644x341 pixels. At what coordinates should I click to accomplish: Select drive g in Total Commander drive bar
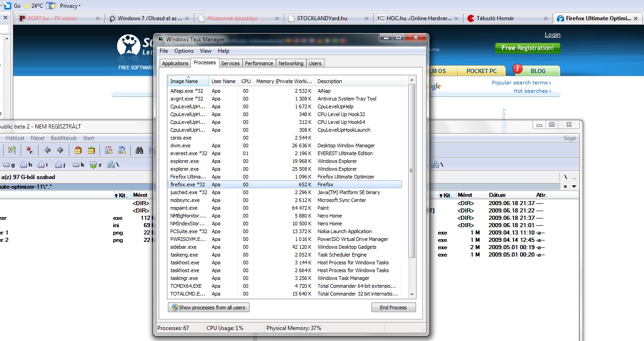pyautogui.click(x=9, y=165)
